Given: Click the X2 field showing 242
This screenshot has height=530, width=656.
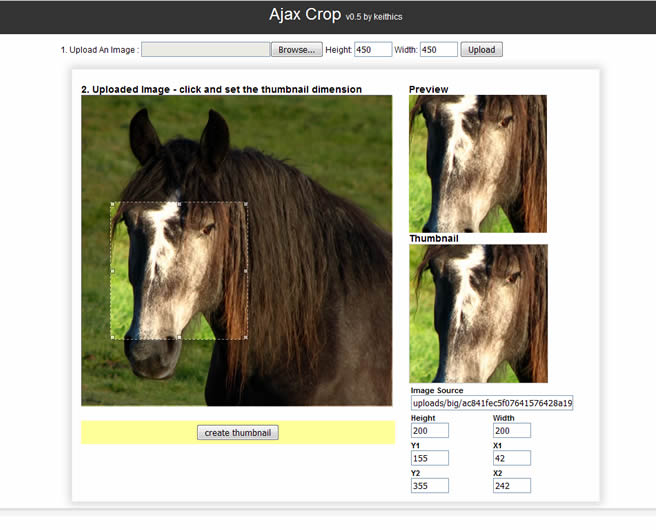Looking at the screenshot, I should click(512, 486).
